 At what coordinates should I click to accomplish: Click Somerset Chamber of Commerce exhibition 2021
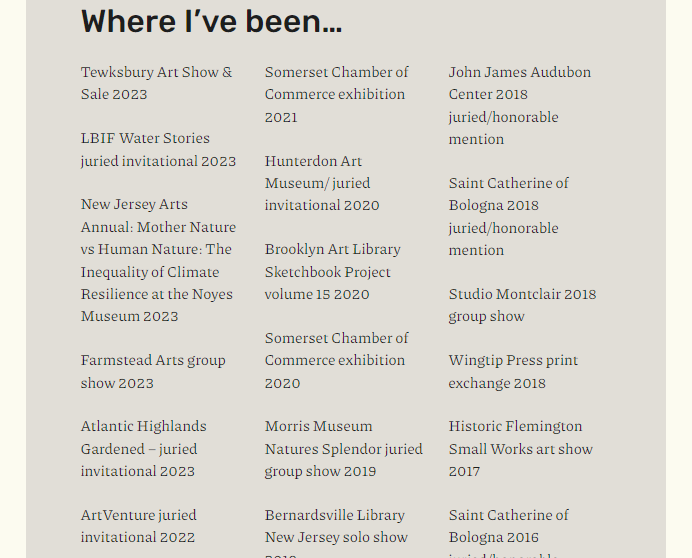pyautogui.click(x=336, y=94)
